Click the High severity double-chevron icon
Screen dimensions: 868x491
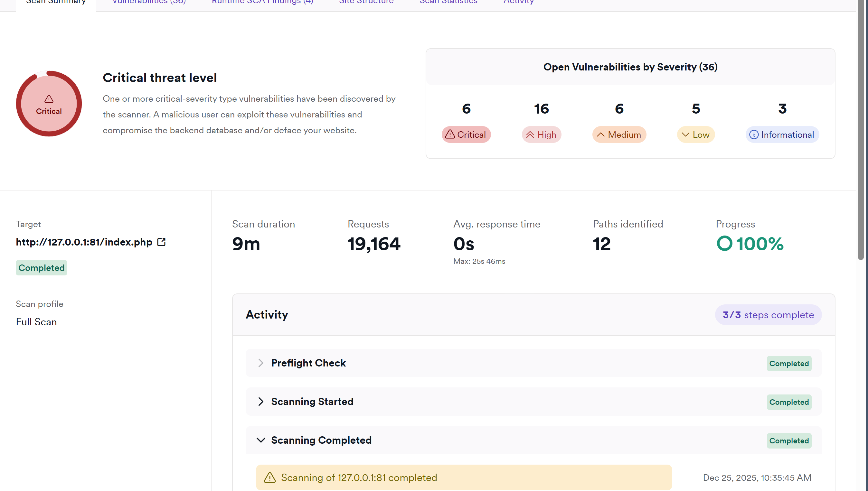(x=530, y=134)
